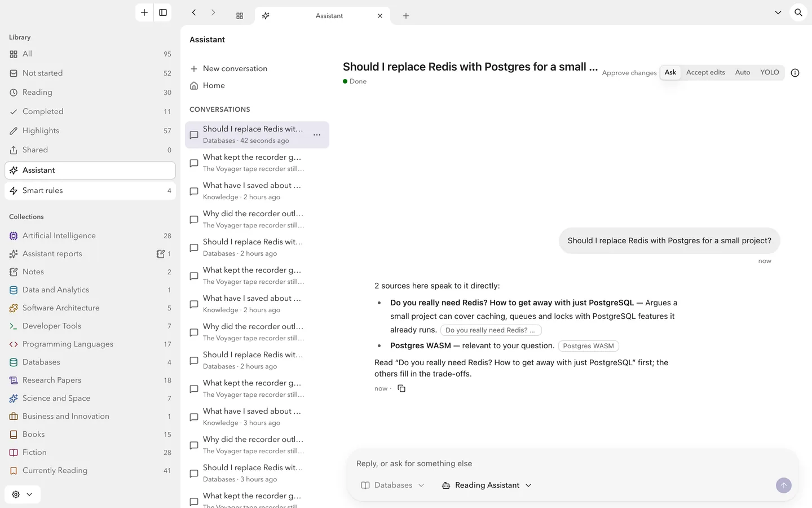Select YOLO approval mode
Viewport: 812px width, 508px height.
[770, 72]
